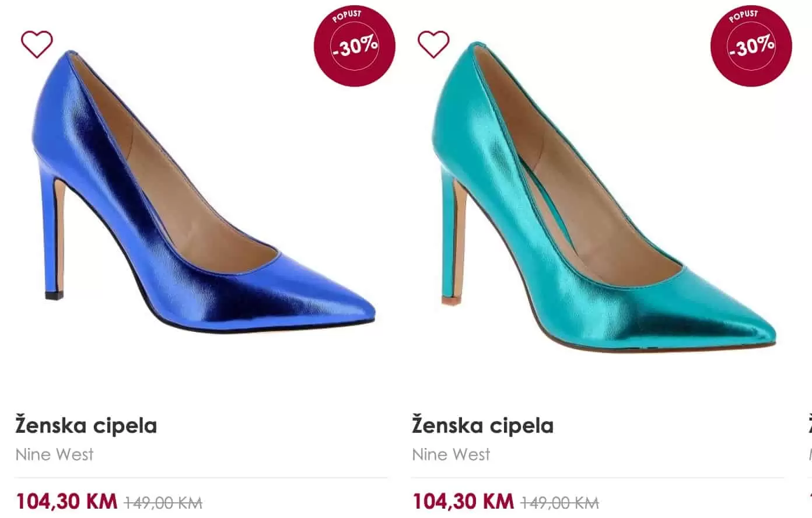
Task: Click the -30% badge on blue shoe
Action: coord(355,47)
